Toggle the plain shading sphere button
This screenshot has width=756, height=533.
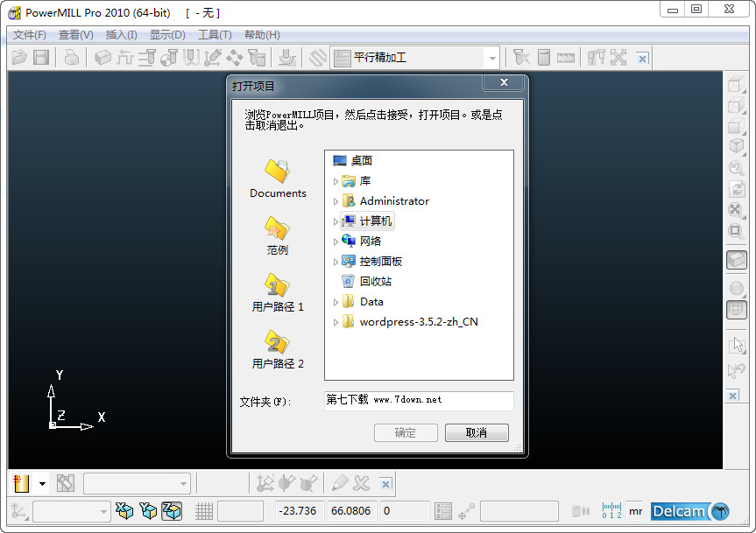tap(736, 289)
